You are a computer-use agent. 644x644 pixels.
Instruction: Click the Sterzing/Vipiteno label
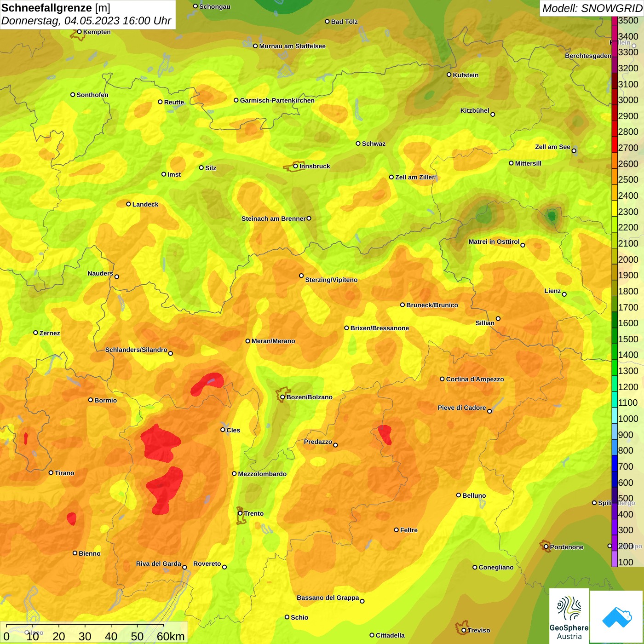click(331, 280)
